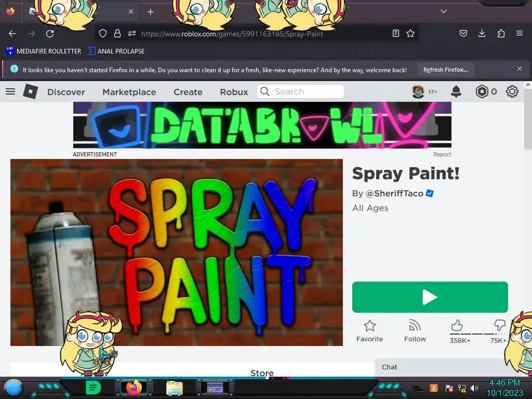The width and height of the screenshot is (532, 399).
Task: Report the advertisement
Action: (442, 154)
